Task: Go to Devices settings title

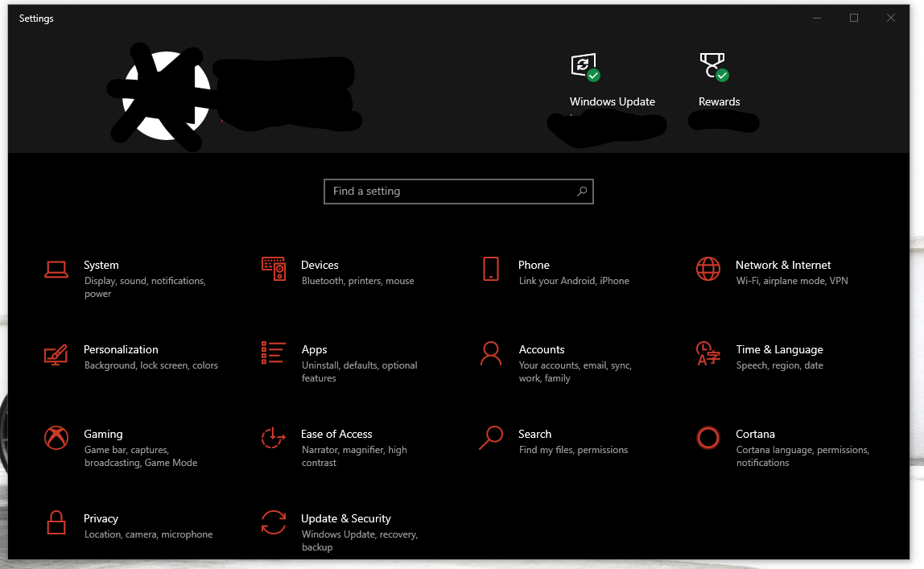Action: pyautogui.click(x=320, y=265)
